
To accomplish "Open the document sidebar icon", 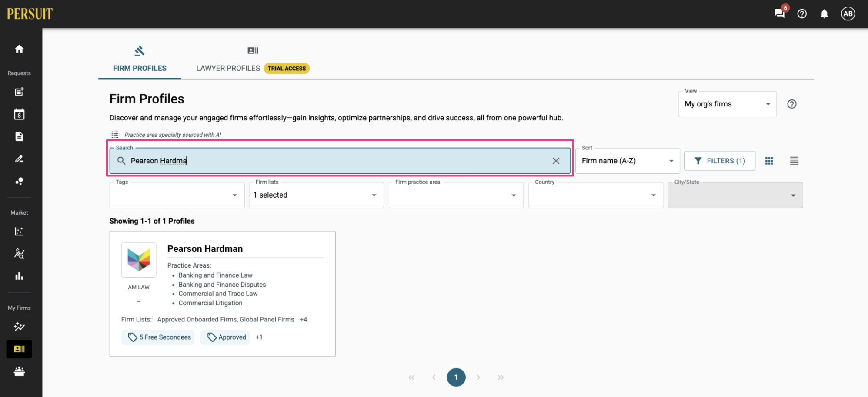I will tap(19, 136).
